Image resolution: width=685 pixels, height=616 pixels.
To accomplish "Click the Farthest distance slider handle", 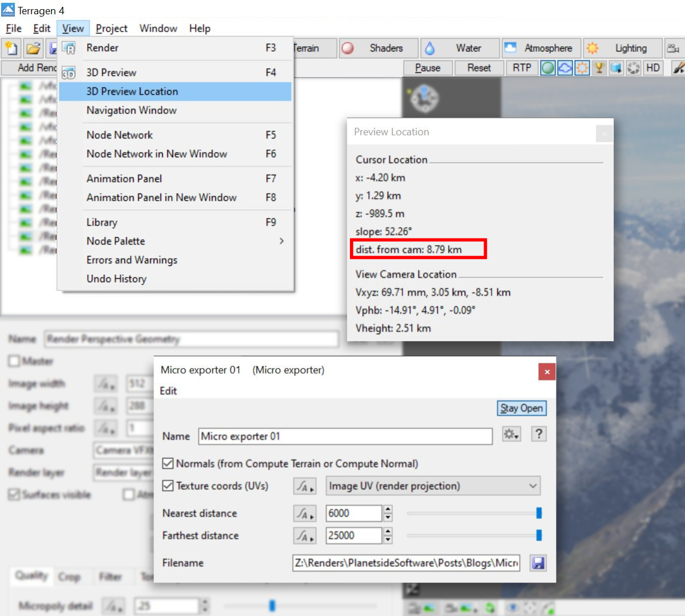I will pos(539,536).
